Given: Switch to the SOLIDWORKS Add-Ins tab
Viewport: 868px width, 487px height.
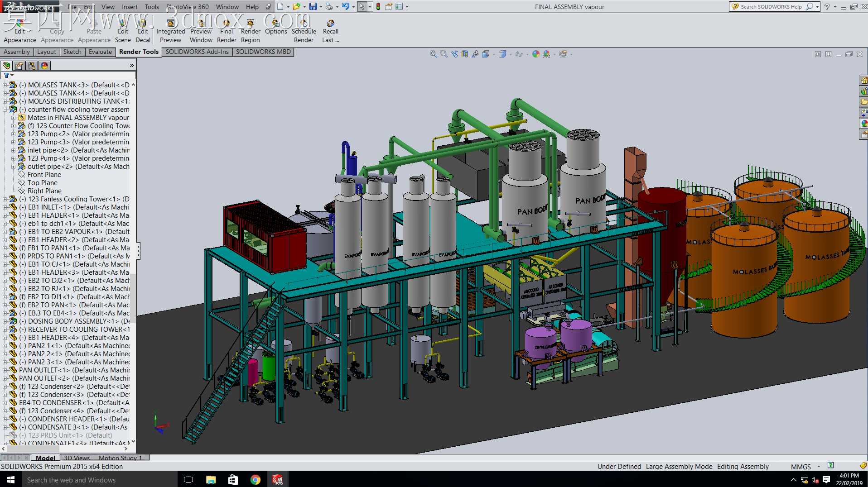Looking at the screenshot, I should pos(197,52).
